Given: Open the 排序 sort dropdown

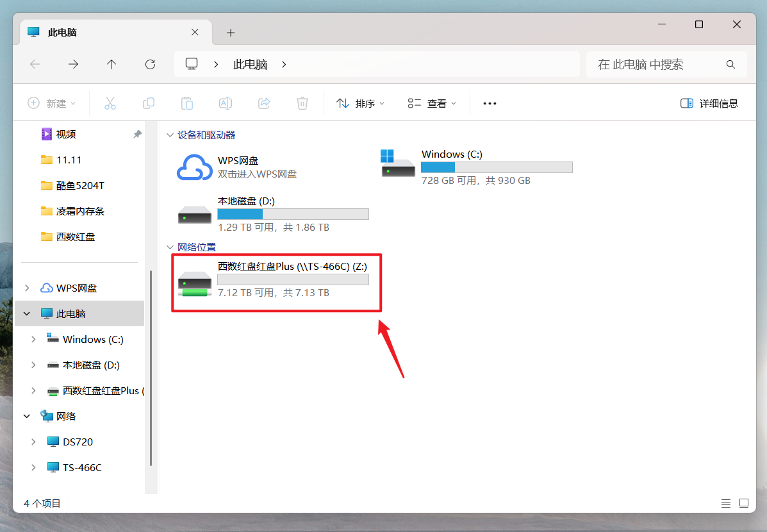Looking at the screenshot, I should coord(361,103).
